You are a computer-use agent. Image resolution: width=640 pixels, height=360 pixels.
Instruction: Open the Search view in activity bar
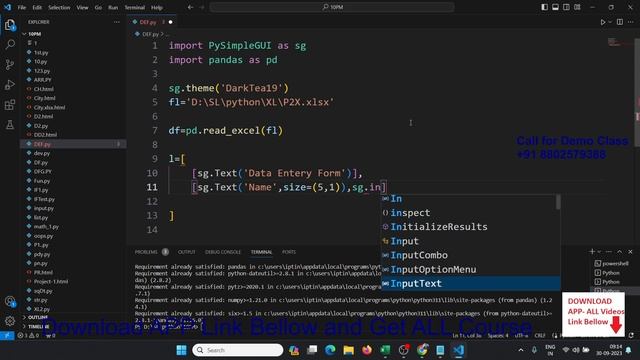point(10,44)
